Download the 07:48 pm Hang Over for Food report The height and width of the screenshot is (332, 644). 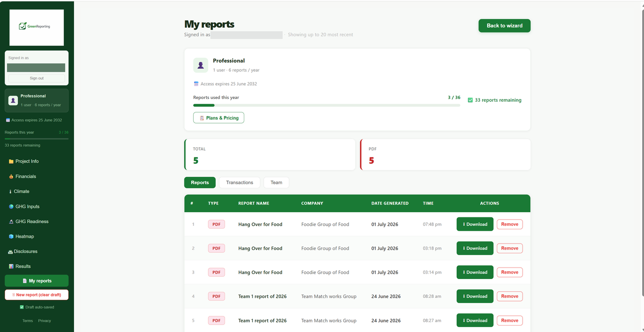click(x=475, y=224)
